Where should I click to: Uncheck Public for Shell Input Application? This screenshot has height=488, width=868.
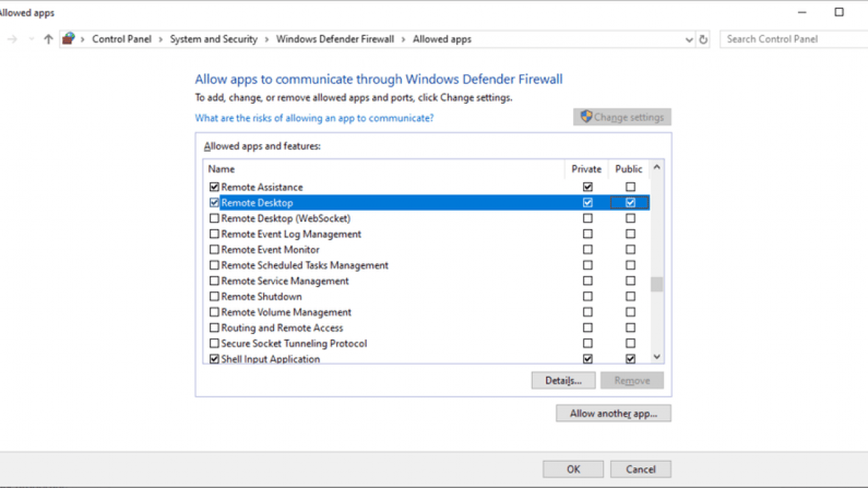click(x=631, y=359)
